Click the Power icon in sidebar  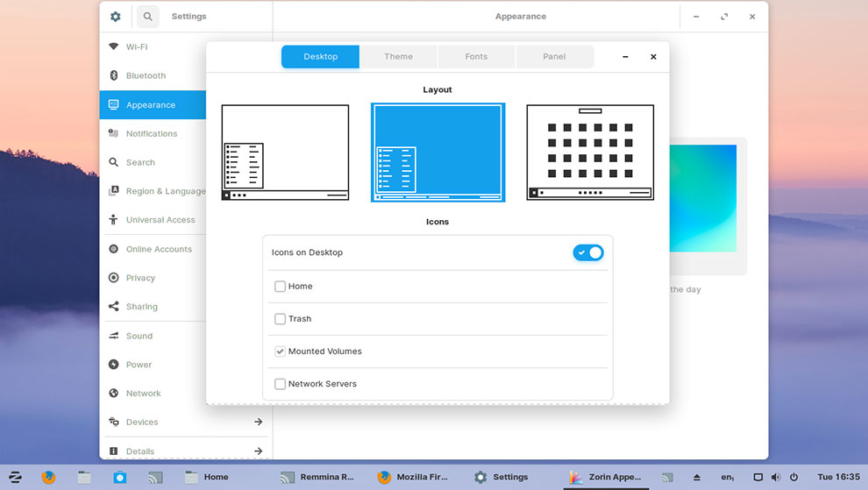coord(113,365)
